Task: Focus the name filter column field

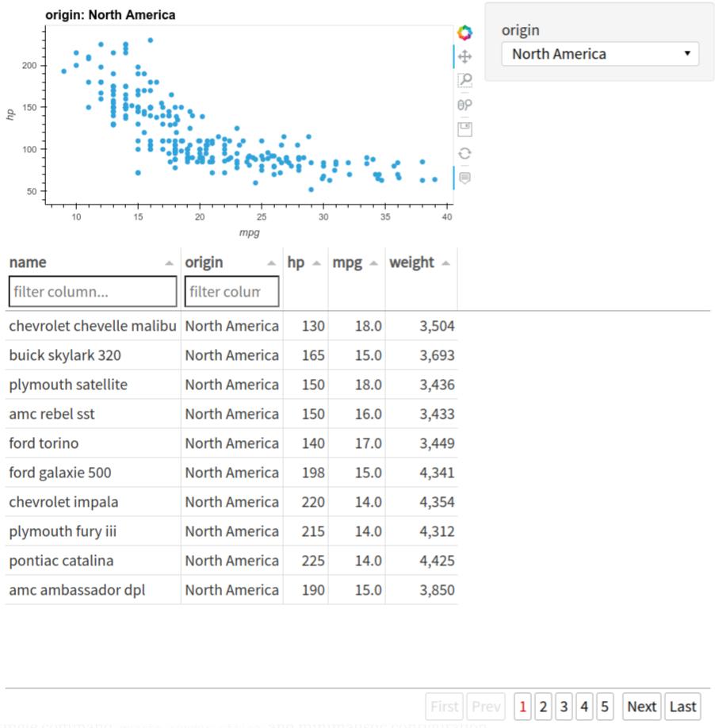Action: pos(93,292)
